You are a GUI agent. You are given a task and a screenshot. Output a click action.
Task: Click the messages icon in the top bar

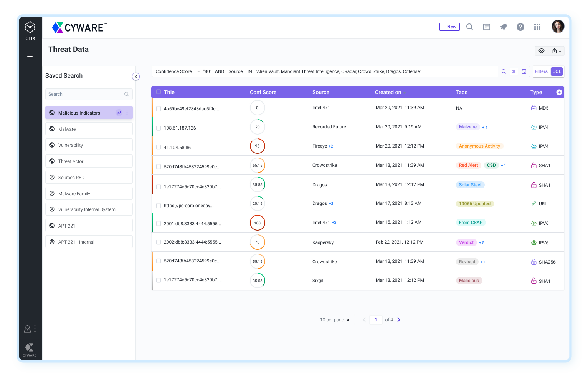point(487,27)
